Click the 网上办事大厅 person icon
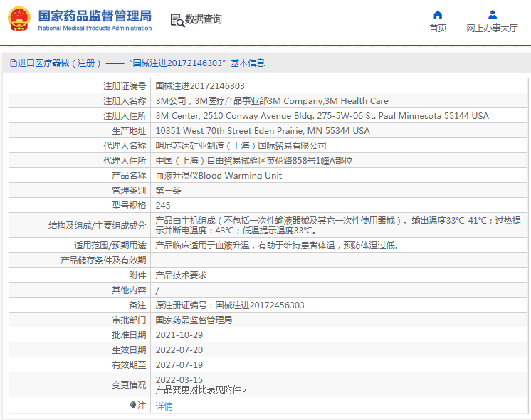The width and height of the screenshot is (531, 420). [x=492, y=14]
